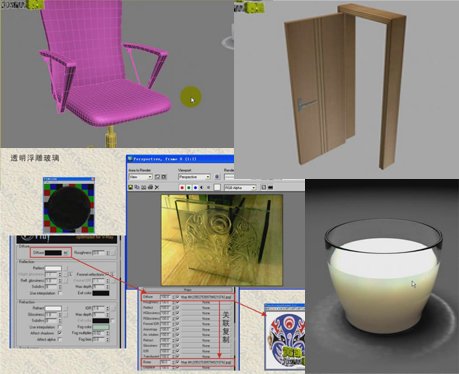The height and width of the screenshot is (374, 459).
Task: Toggle the monochrome display icon
Action: coord(208,188)
